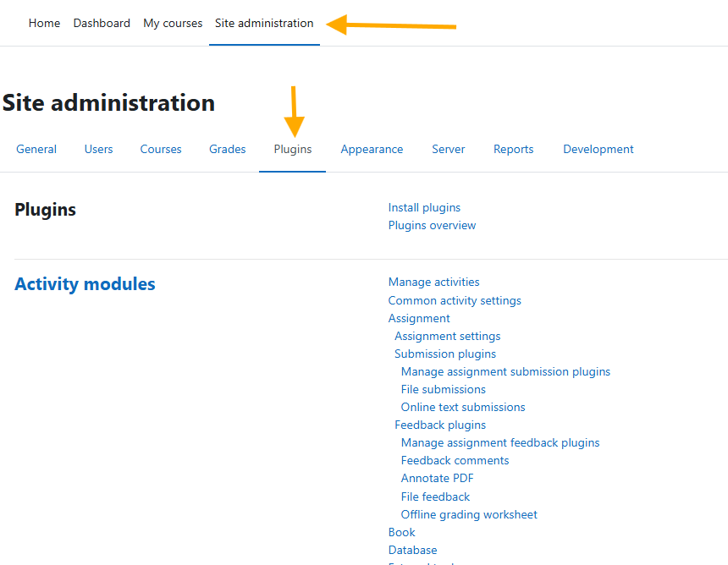The image size is (728, 565).
Task: Open the Annotate PDF settings
Action: (437, 478)
